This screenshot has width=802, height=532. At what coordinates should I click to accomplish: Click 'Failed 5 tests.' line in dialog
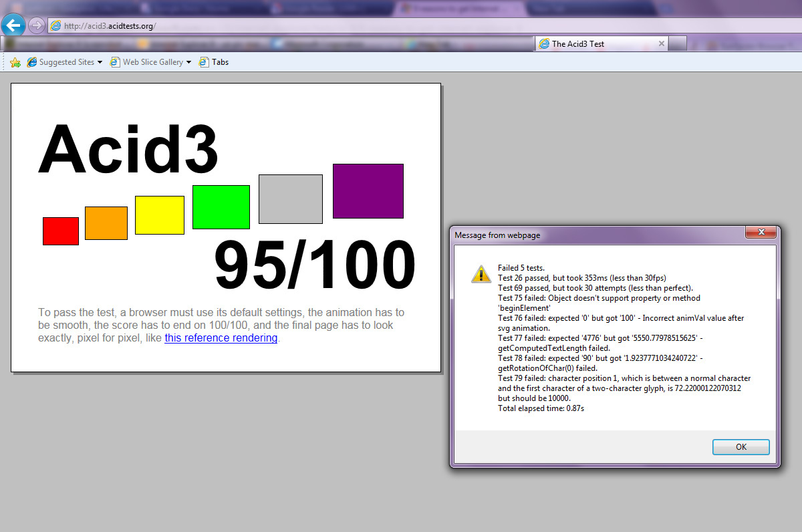521,268
